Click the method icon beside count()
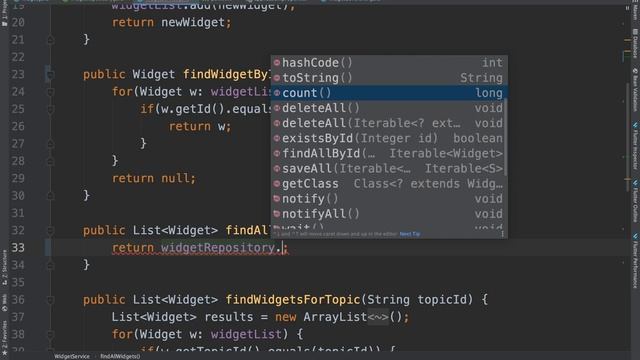The image size is (640, 360). 277,93
